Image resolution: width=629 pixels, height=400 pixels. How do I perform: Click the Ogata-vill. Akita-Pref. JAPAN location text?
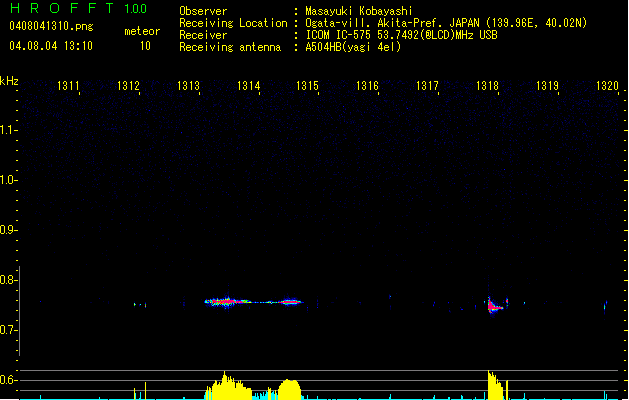(x=446, y=23)
